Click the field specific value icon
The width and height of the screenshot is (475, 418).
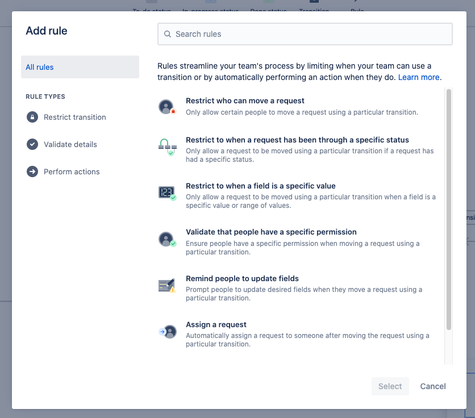point(167,193)
